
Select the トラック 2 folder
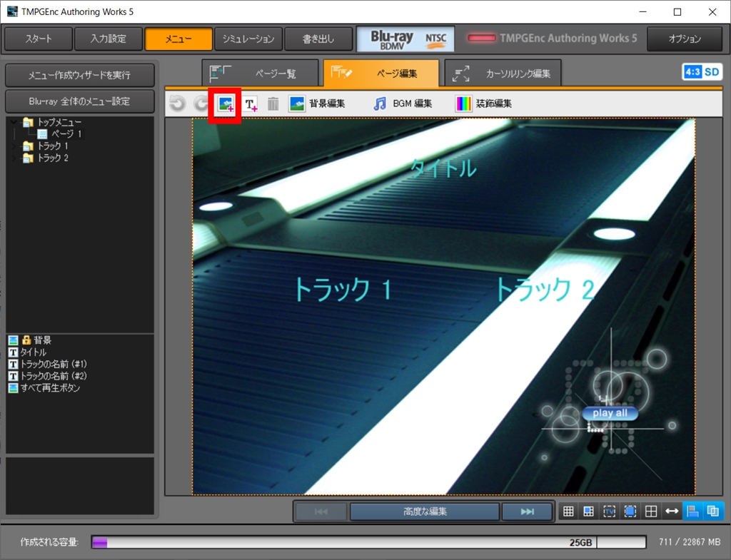[46, 158]
